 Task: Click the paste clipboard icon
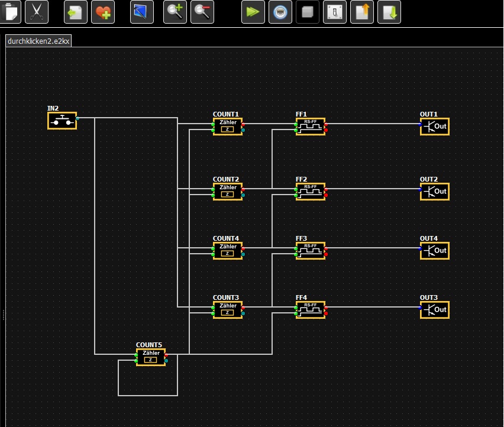click(x=9, y=11)
